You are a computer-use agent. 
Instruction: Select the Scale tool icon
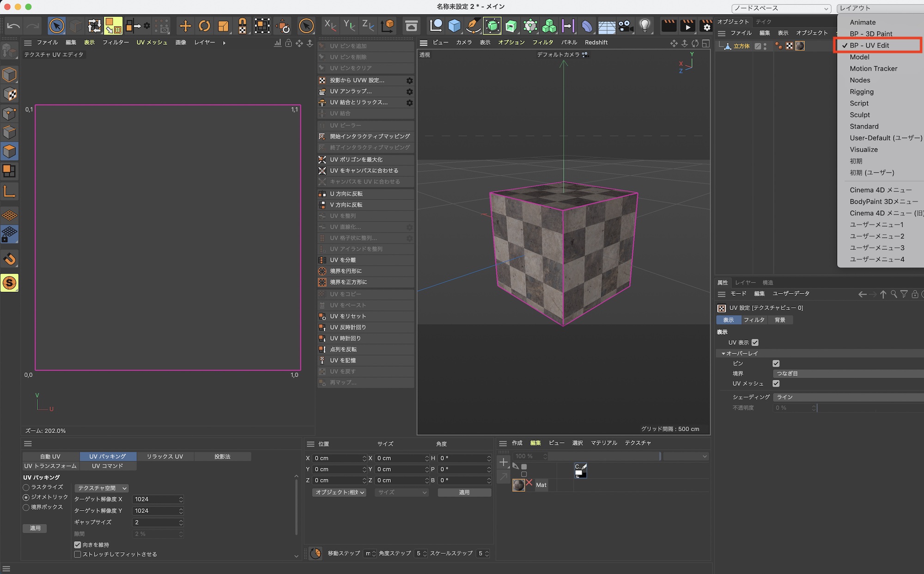coord(223,26)
